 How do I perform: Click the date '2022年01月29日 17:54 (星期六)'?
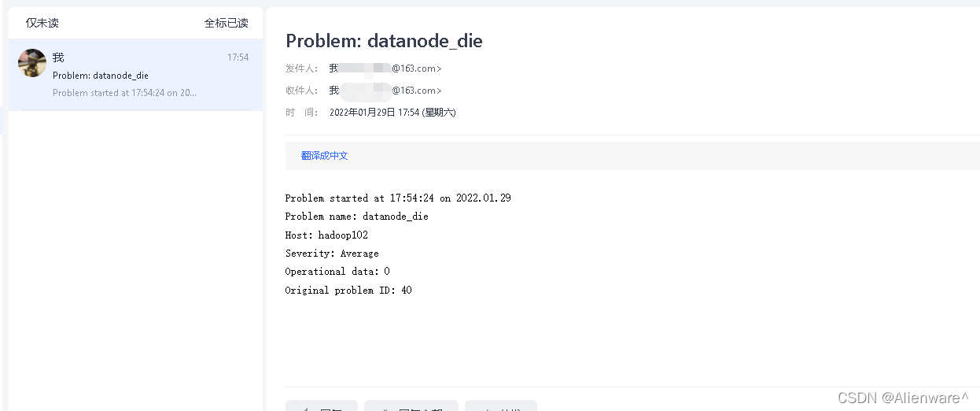[x=392, y=113]
